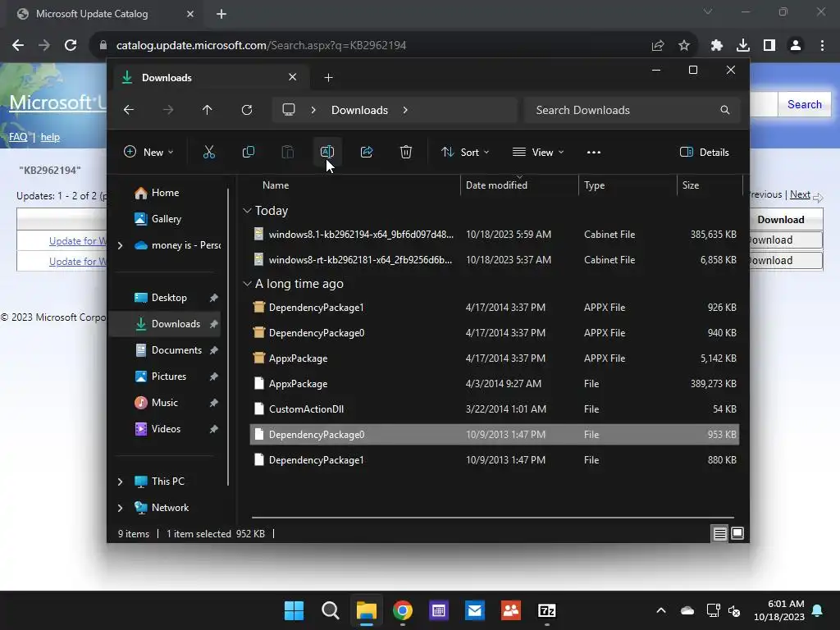Go up one folder level
The image size is (840, 630).
click(208, 110)
